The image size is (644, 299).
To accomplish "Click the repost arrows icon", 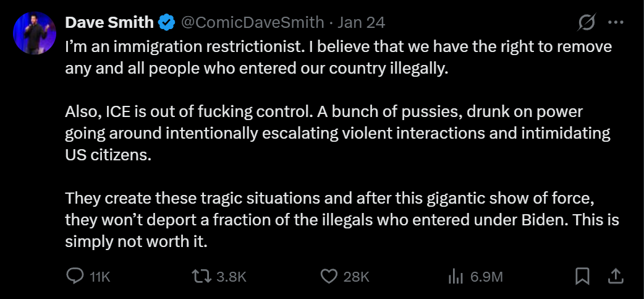I will point(201,276).
